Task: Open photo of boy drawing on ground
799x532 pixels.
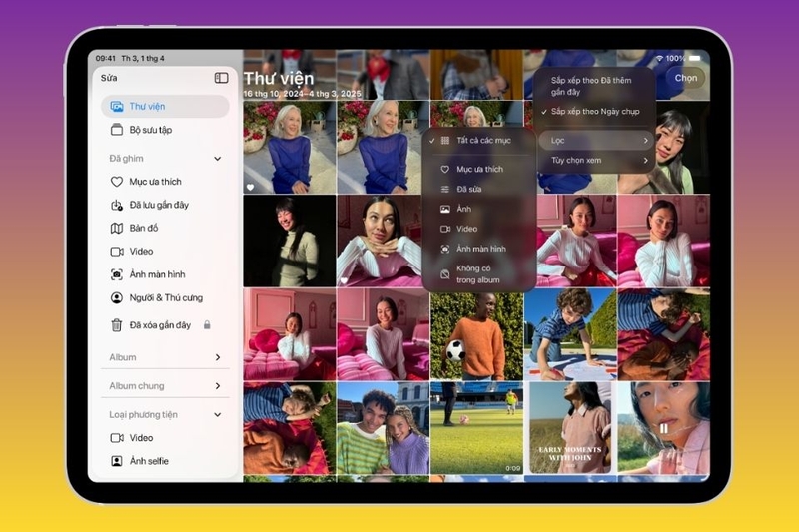Action: [x=570, y=334]
